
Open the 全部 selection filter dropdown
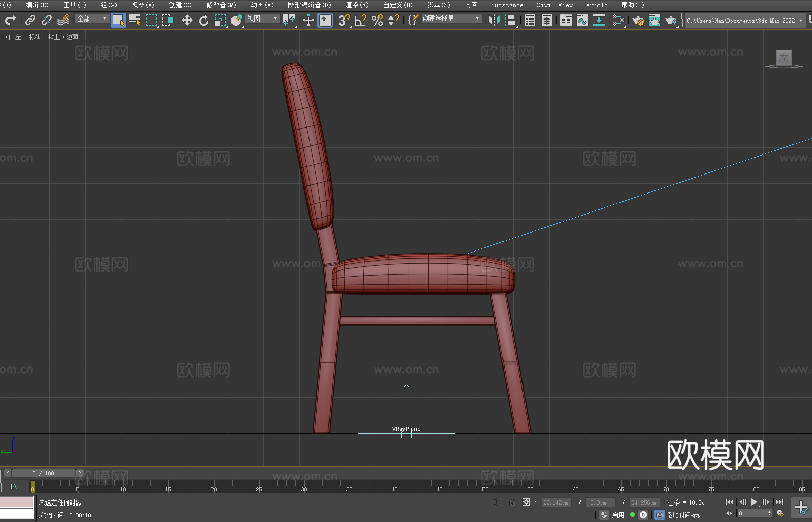(92, 18)
